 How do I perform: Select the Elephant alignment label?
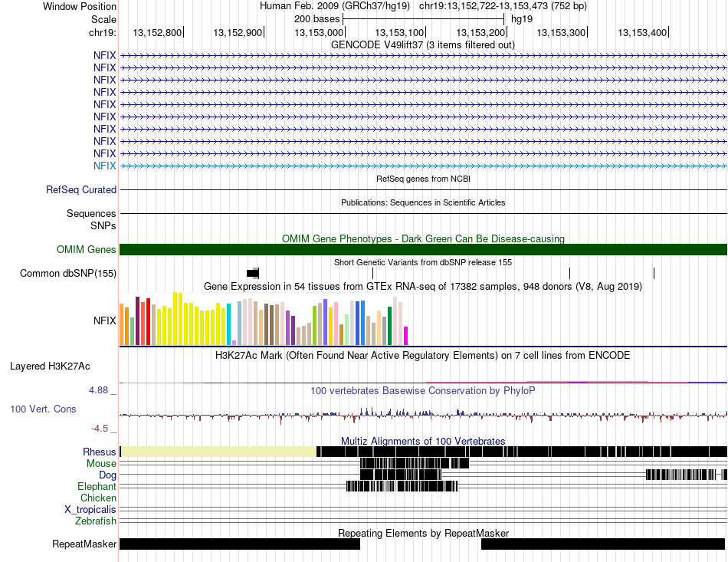tap(97, 486)
